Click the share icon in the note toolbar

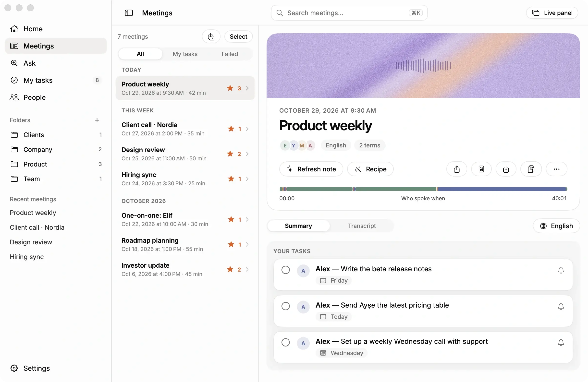(x=457, y=169)
